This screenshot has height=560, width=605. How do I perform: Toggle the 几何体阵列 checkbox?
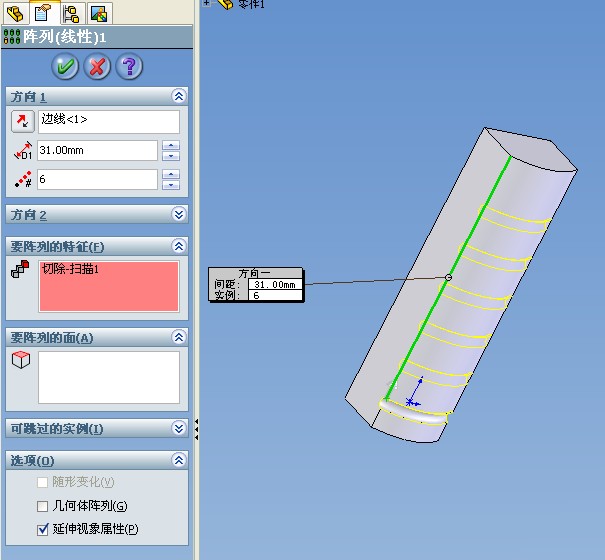(x=42, y=506)
